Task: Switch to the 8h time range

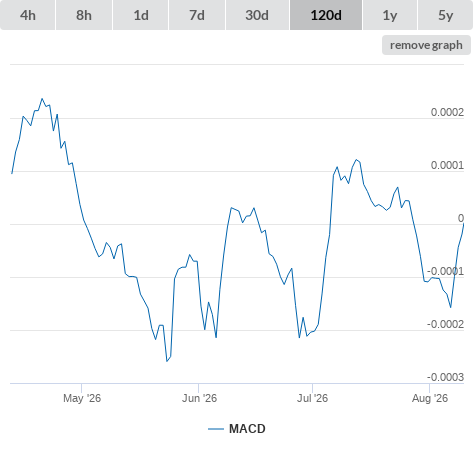Action: click(x=84, y=15)
